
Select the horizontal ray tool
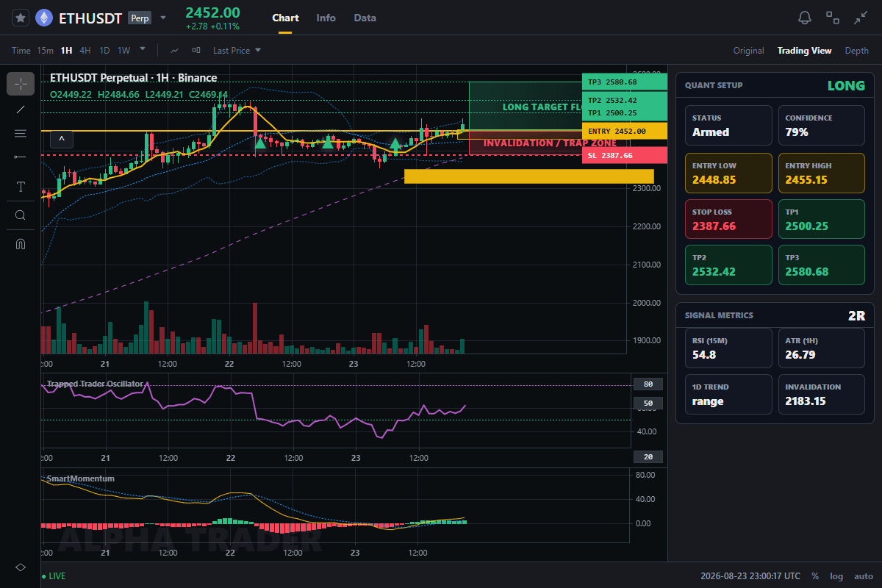coord(21,157)
